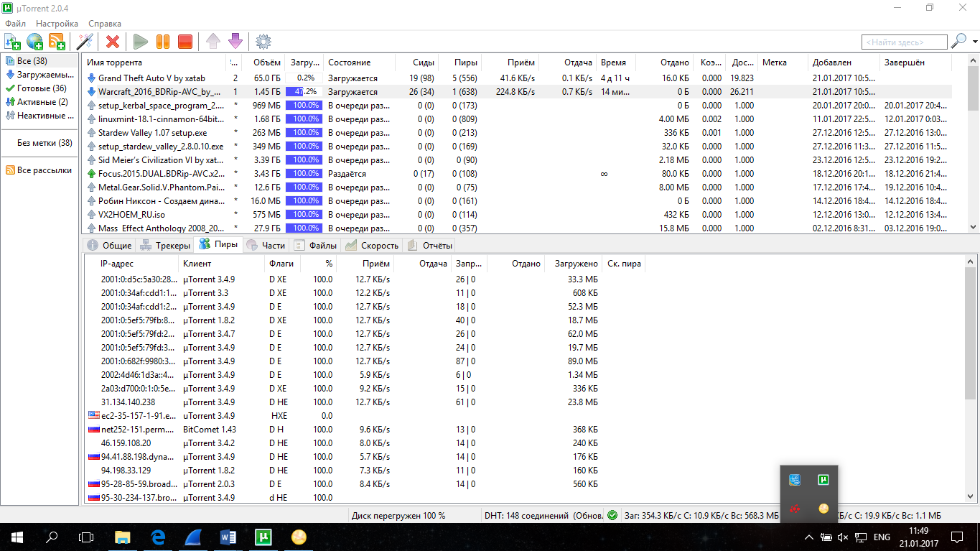The image size is (980, 551).
Task: Click the Warcraft torrent progress bar
Action: click(303, 92)
